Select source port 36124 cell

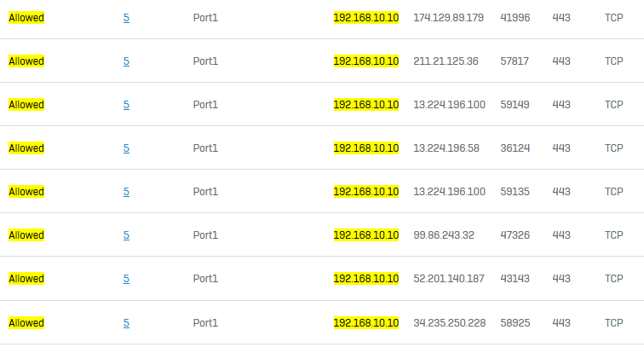pyautogui.click(x=515, y=148)
